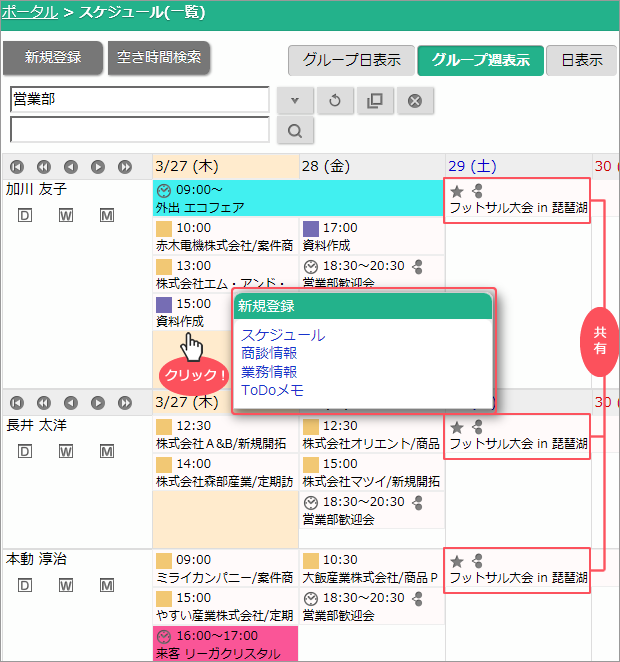Expand the 営業部 group dropdown arrow
The width and height of the screenshot is (620, 662).
click(295, 100)
